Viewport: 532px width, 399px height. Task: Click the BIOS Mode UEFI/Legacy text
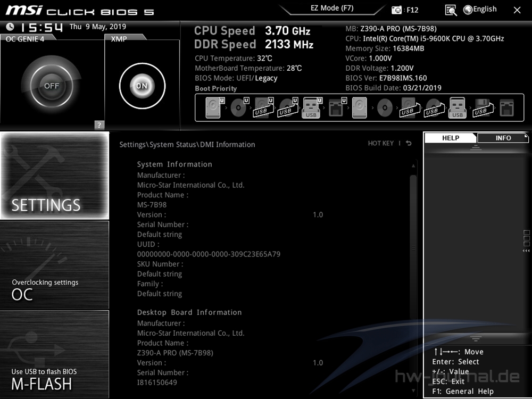[x=236, y=78]
